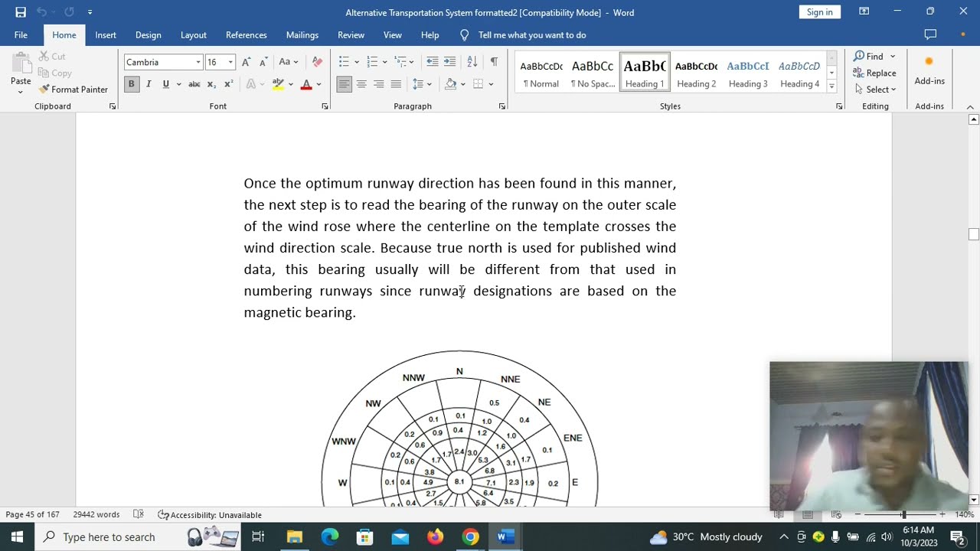Open the font color dropdown arrow
The width and height of the screenshot is (980, 551).
coord(318,84)
